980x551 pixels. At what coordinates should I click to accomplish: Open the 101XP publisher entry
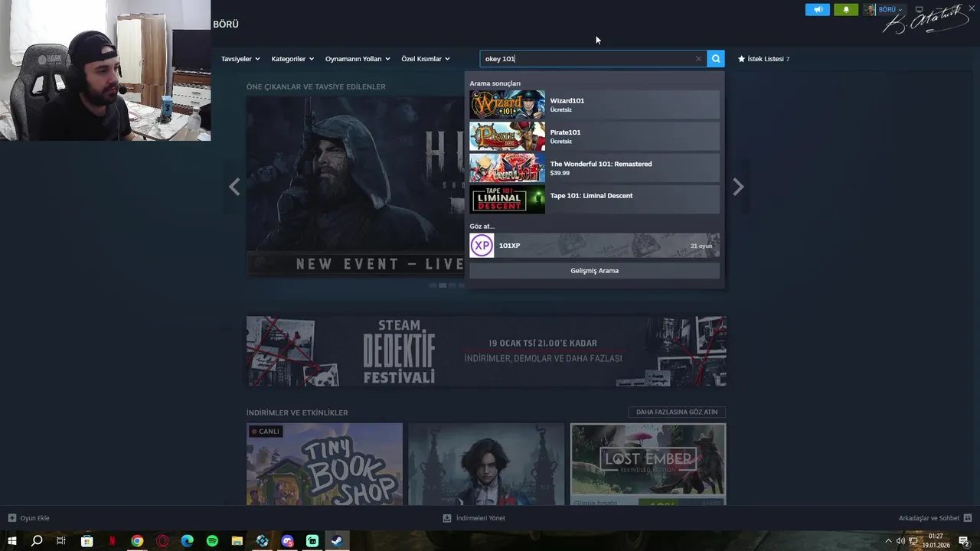pyautogui.click(x=594, y=246)
